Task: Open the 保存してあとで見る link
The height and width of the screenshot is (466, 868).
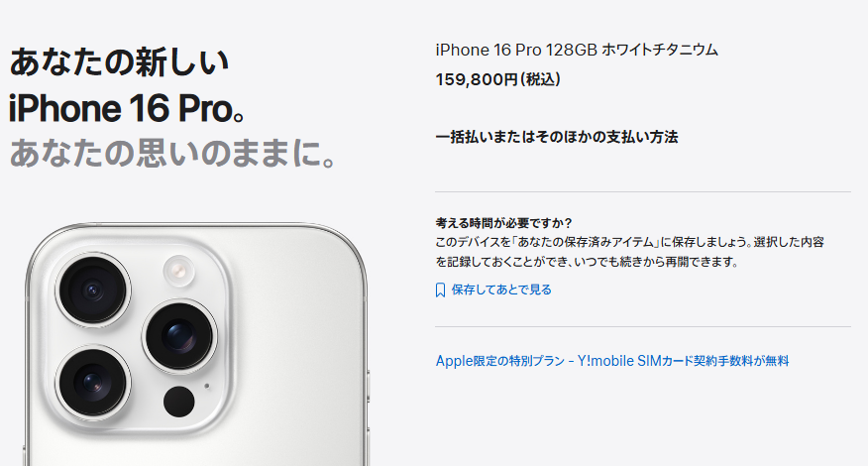Action: (501, 290)
